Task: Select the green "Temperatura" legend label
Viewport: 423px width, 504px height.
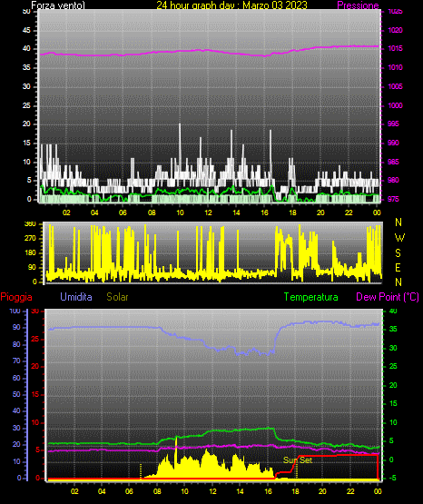Action: (310, 297)
